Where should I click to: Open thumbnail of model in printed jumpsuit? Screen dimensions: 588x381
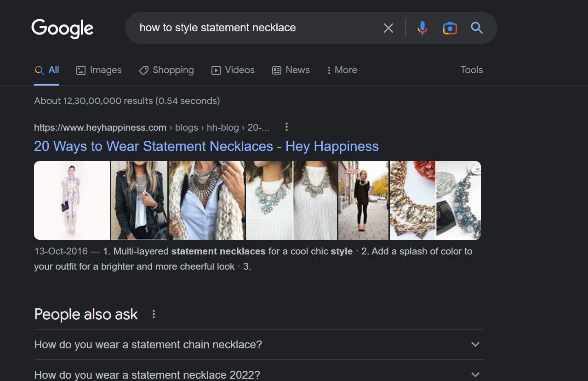72,200
